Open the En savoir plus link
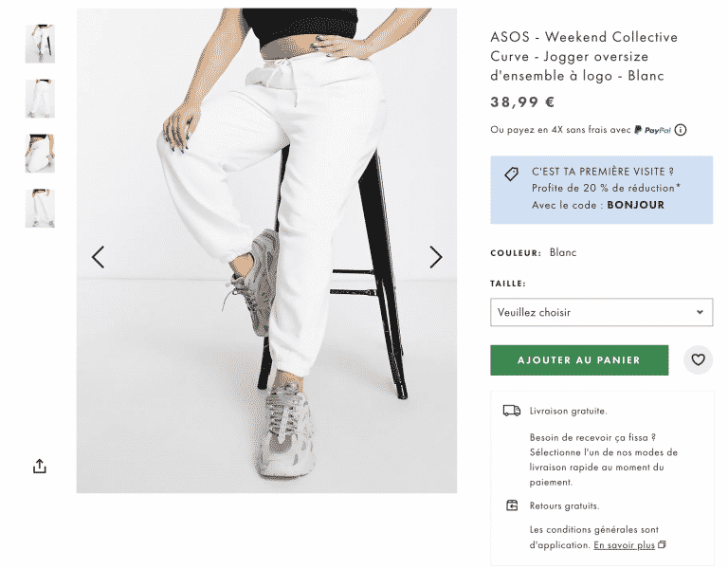The height and width of the screenshot is (569, 728). pyautogui.click(x=625, y=545)
